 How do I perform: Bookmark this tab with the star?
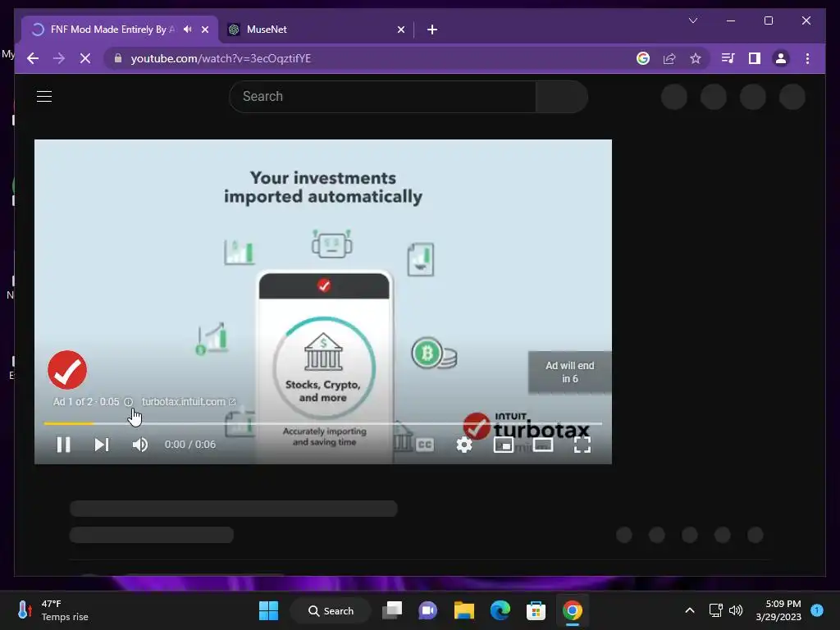pos(696,58)
